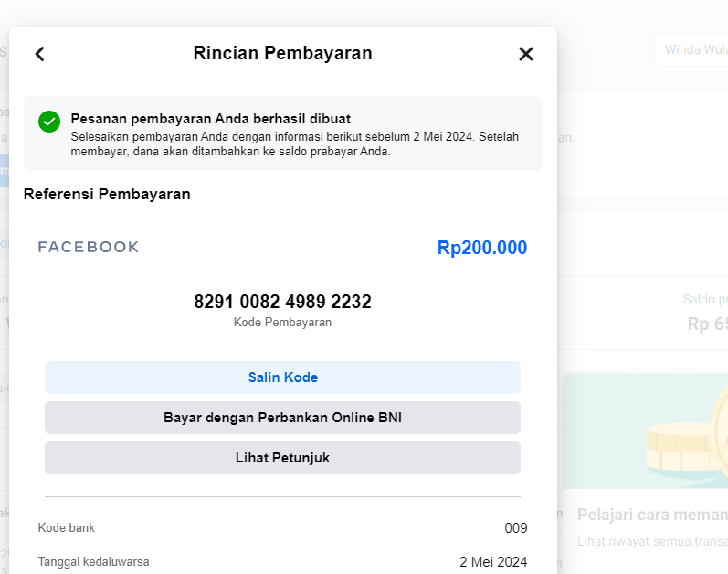Viewport: 728px width, 574px height.
Task: Click the Rincian Pembayaran title
Action: [282, 53]
